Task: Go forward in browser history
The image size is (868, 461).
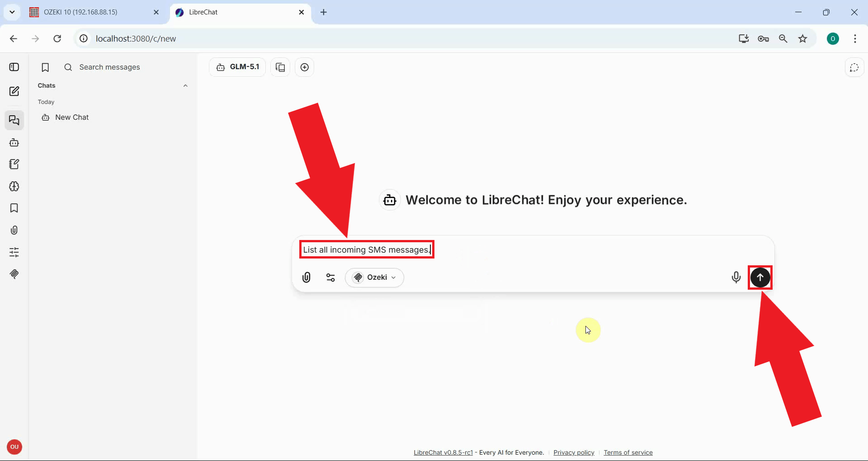Action: pyautogui.click(x=35, y=38)
